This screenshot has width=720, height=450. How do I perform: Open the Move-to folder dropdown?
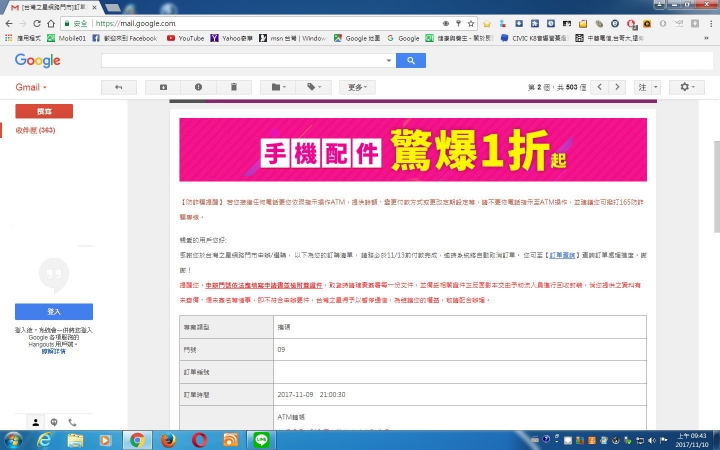coord(278,87)
